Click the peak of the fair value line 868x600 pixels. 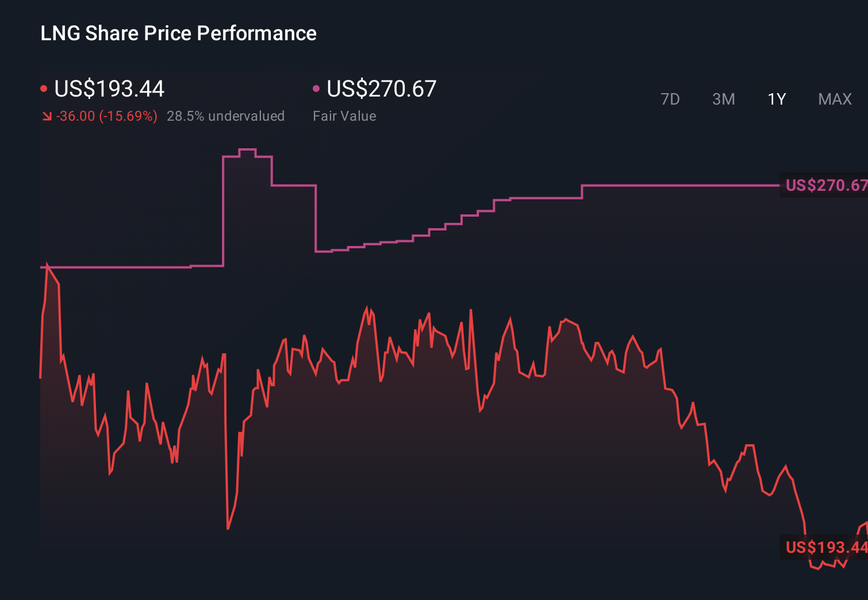(x=247, y=148)
